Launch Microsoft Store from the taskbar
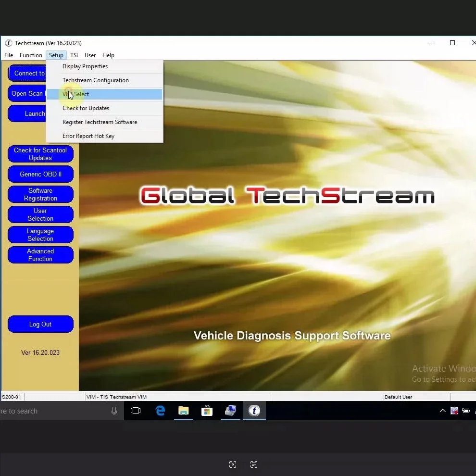Screen dimensions: 476x476 pos(207,411)
